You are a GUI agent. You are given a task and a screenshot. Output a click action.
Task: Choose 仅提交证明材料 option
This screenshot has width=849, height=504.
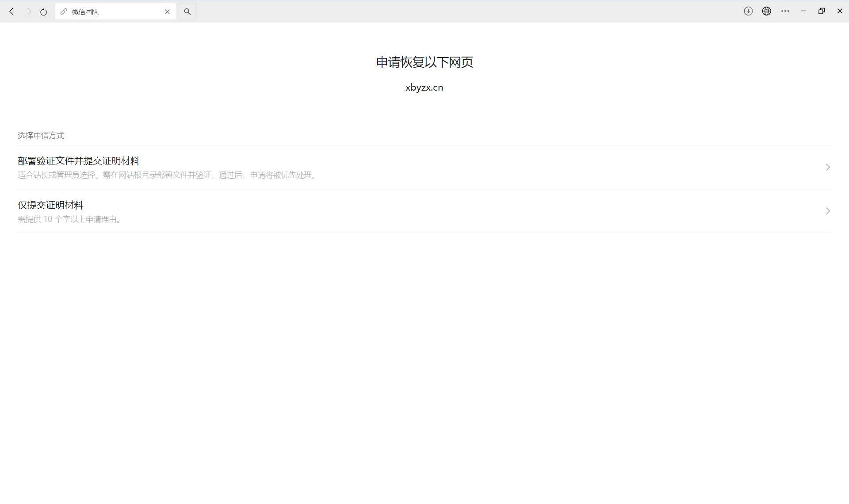[x=50, y=205]
